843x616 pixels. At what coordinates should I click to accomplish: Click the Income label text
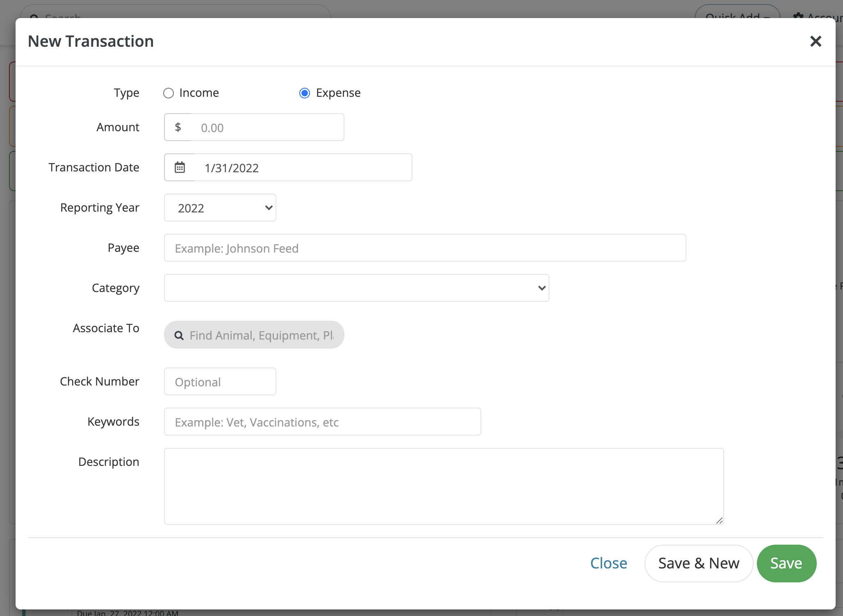[x=199, y=93]
